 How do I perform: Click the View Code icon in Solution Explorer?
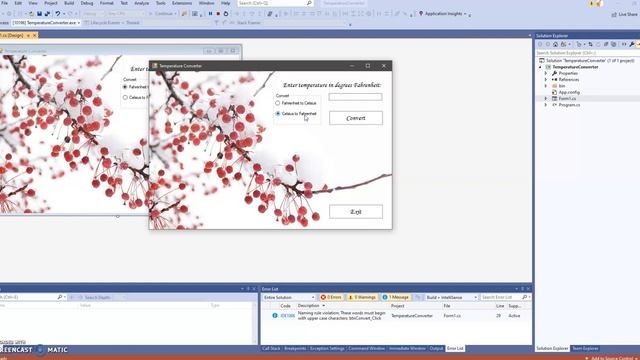pyautogui.click(x=624, y=44)
